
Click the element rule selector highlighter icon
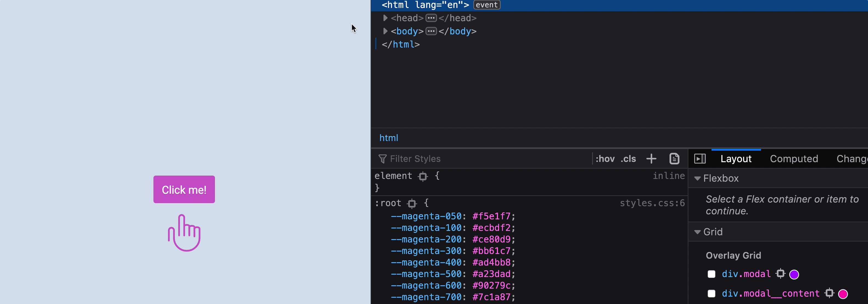point(422,176)
